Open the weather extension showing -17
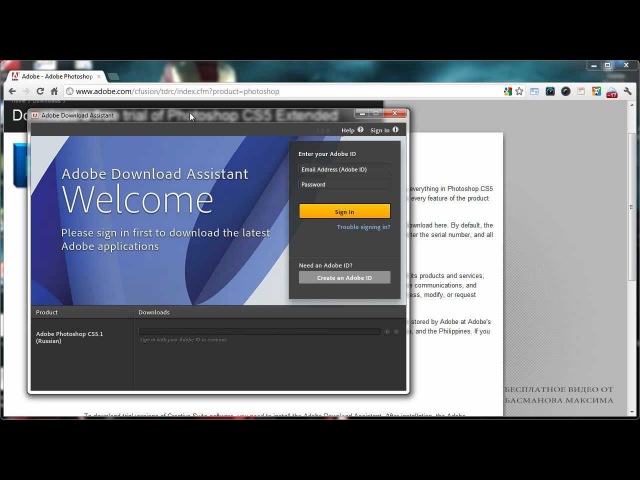 (x=612, y=92)
